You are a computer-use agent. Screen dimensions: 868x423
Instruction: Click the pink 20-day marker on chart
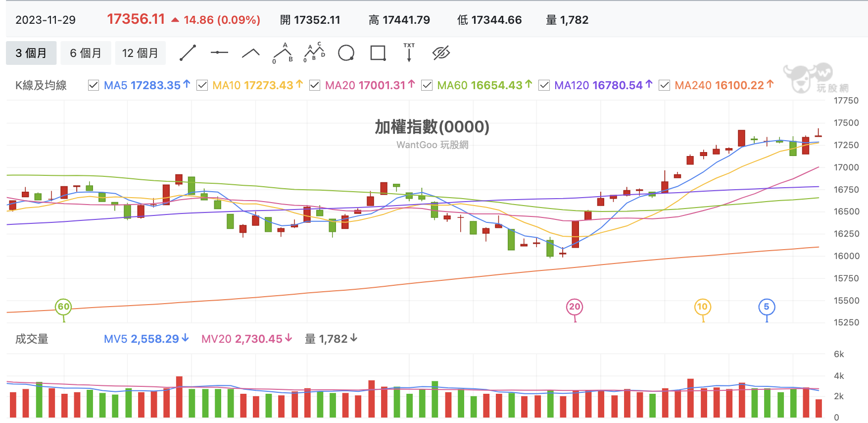[575, 307]
